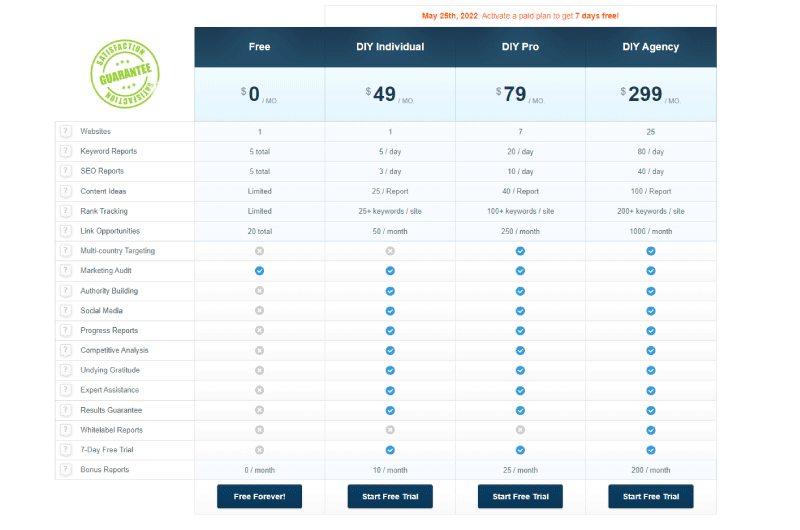Click the '10 / month' Bonus Reports cell

390,470
